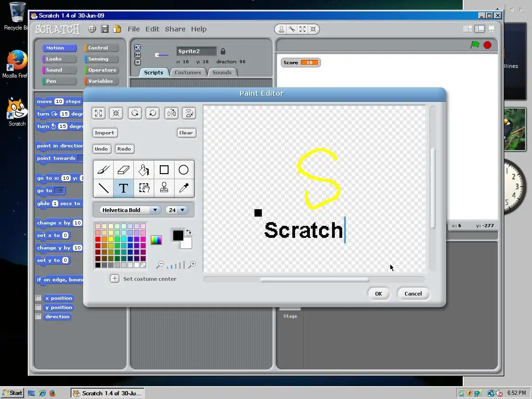This screenshot has width=532, height=399.
Task: Toggle the x position checkbox
Action: pyautogui.click(x=38, y=298)
